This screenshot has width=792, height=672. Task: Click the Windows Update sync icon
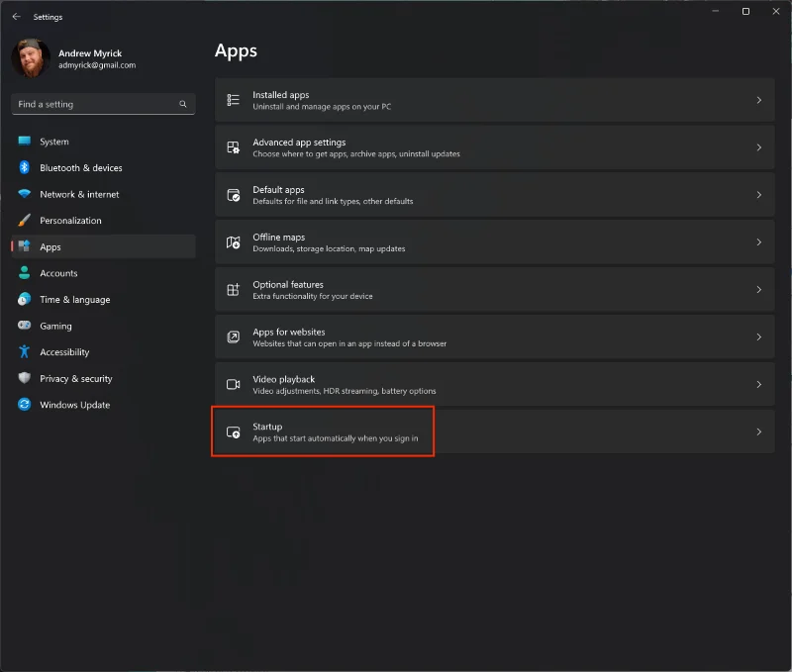click(24, 404)
